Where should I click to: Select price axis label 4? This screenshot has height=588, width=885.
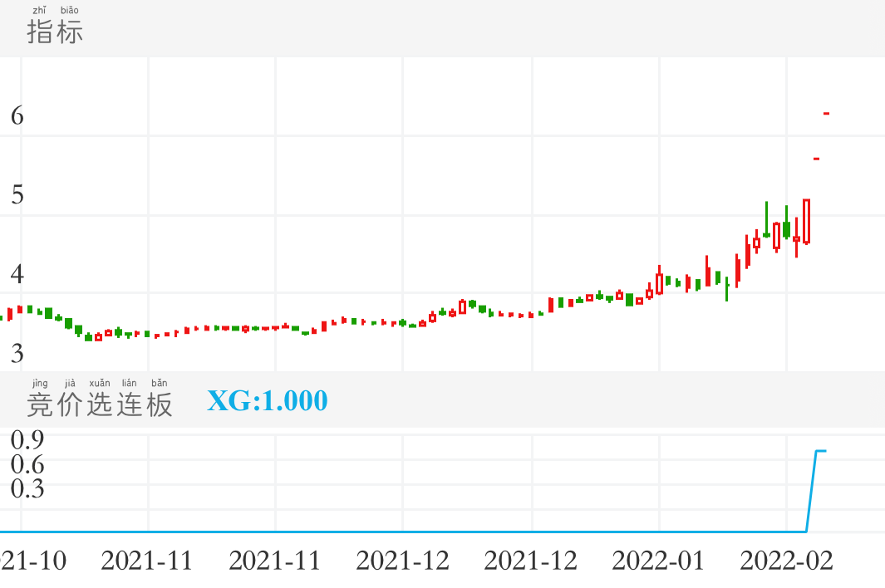coord(17,273)
